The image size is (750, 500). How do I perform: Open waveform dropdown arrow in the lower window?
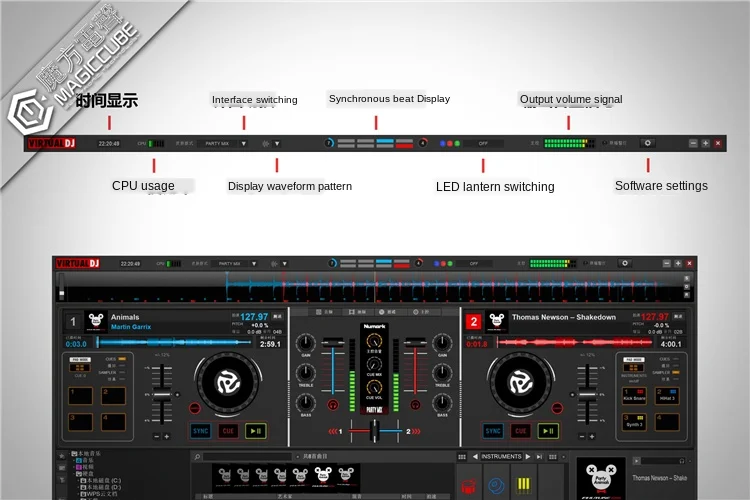(x=285, y=264)
